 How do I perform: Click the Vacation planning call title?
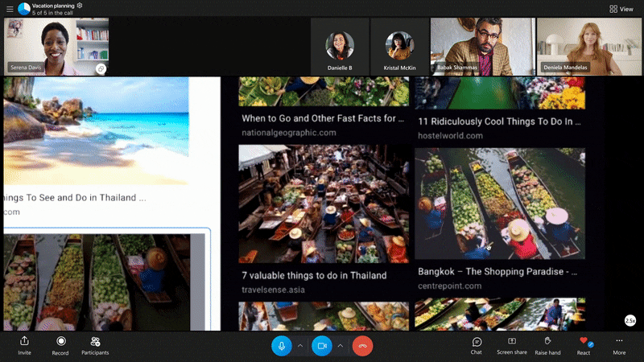pos(54,5)
